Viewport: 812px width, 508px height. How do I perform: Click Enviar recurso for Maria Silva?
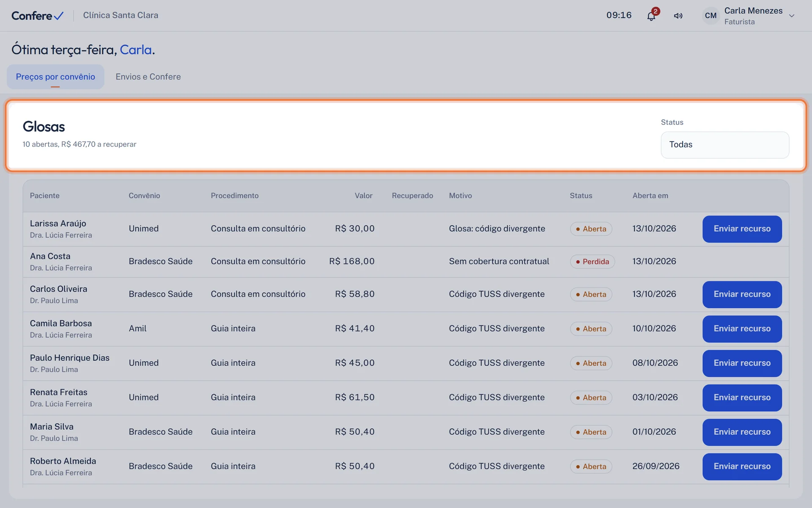(x=742, y=432)
